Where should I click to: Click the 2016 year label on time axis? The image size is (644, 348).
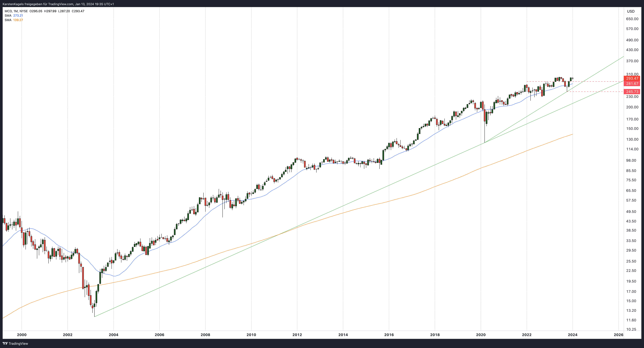pos(389,335)
